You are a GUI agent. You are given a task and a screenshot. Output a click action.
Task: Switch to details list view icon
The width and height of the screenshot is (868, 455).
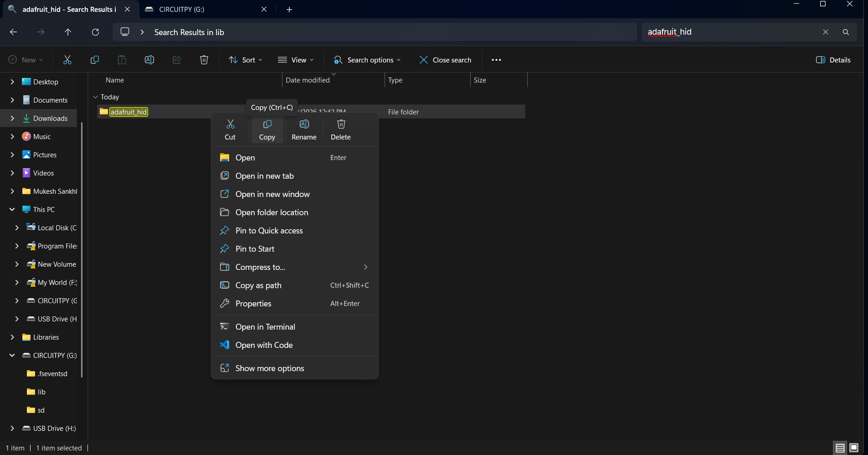pos(840,448)
